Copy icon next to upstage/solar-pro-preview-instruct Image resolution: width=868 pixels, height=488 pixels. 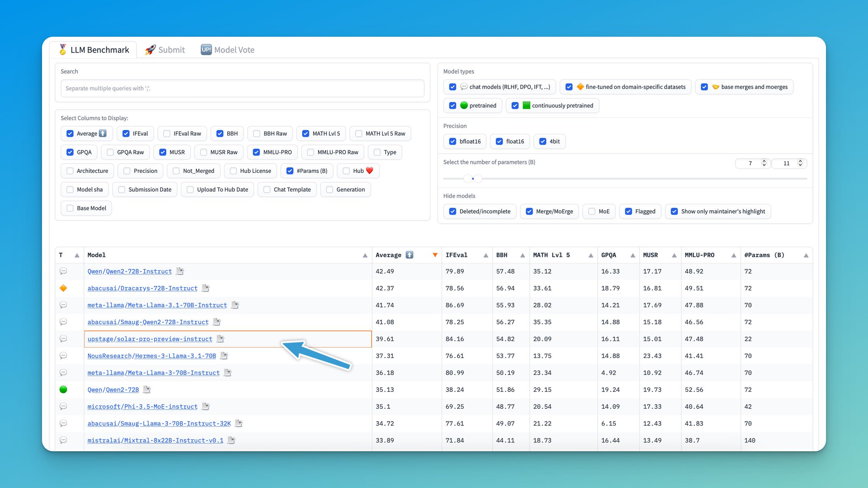(x=220, y=339)
